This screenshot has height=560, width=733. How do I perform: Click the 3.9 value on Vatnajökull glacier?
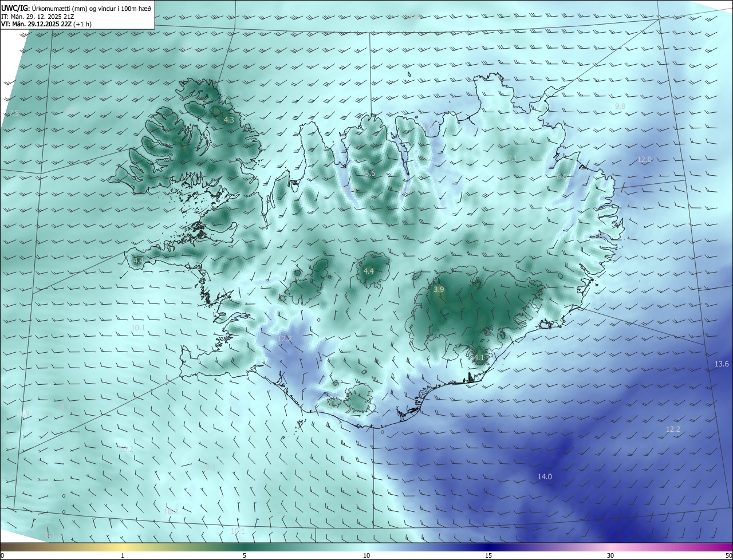(439, 290)
